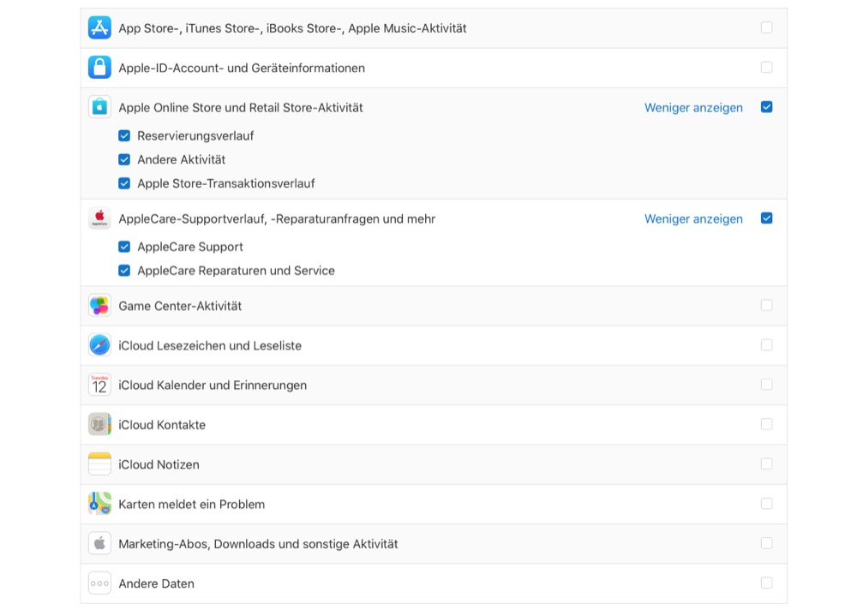Click the AppleCare icon

[x=99, y=218]
